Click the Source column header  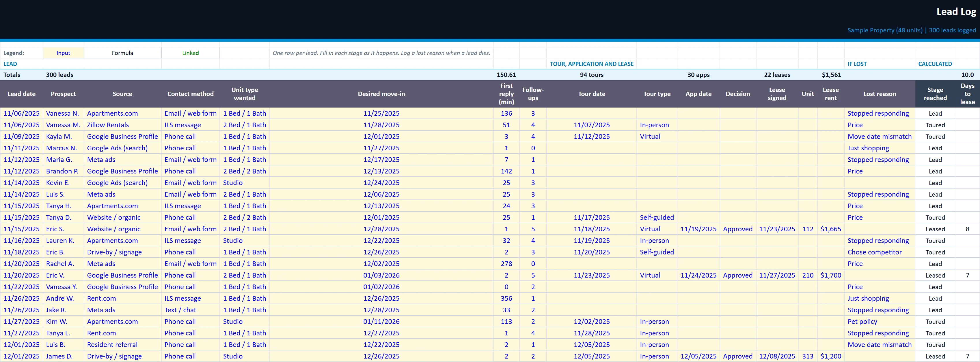122,94
